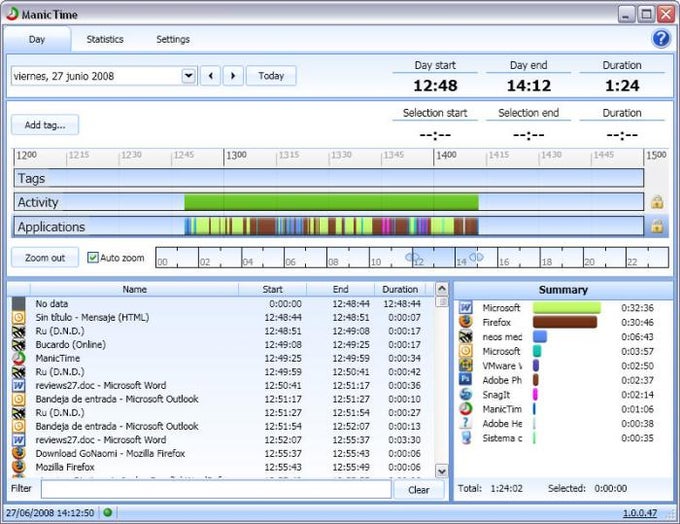
Task: Select the Download GoNaomi - Mozilla Firefox row
Action: click(223, 453)
